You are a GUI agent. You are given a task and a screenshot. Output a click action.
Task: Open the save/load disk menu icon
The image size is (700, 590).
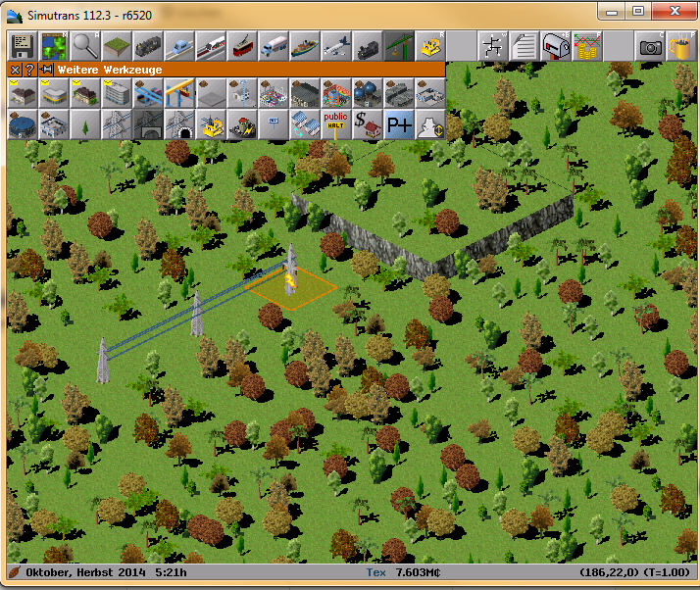(23, 46)
